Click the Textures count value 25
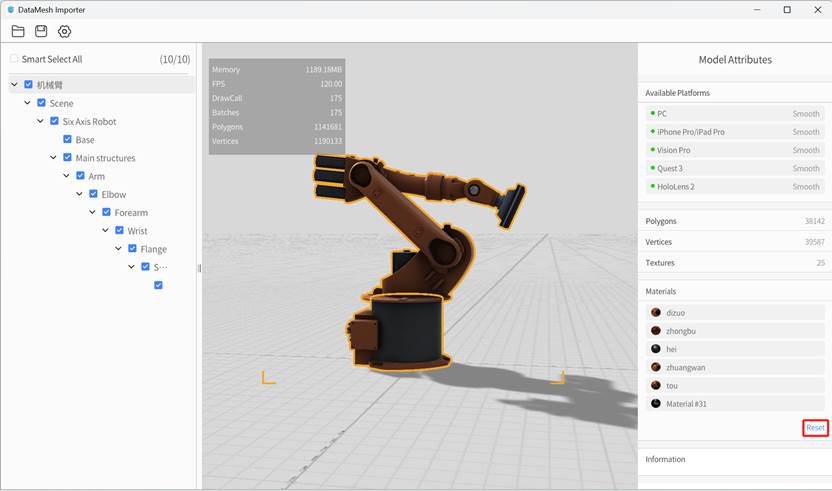Screen dimensions: 832x491 [x=820, y=263]
